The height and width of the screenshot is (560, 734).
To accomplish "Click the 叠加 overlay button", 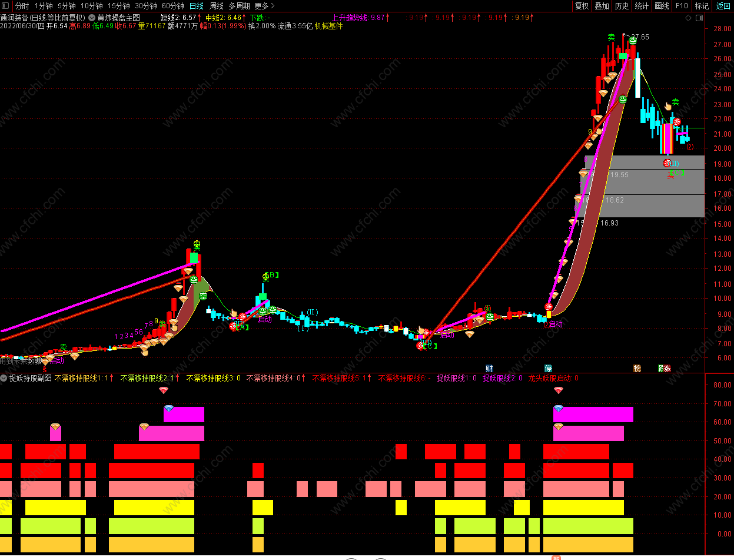I will point(602,6).
